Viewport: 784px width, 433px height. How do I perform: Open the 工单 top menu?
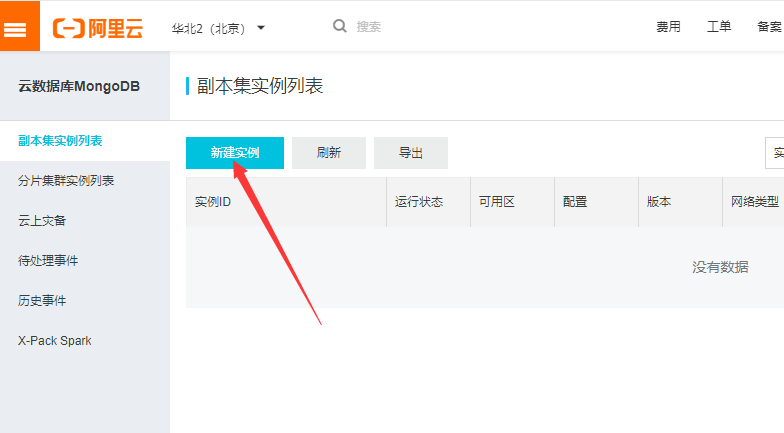click(719, 27)
